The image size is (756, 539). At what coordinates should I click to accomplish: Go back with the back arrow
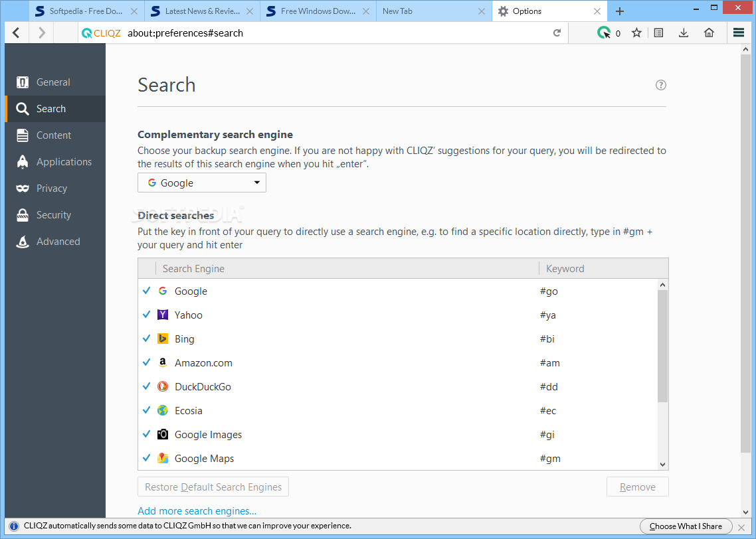[x=17, y=33]
